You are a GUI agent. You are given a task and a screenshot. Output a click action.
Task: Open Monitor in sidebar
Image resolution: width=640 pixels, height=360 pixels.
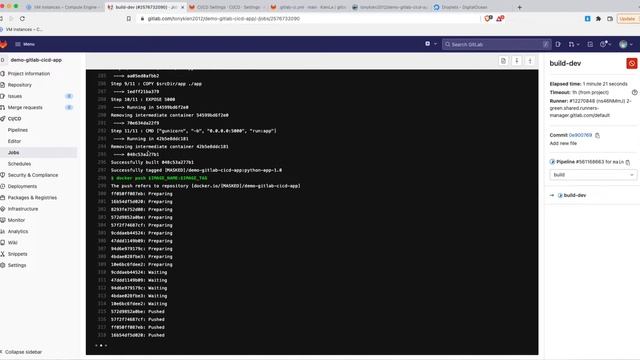tap(16, 220)
